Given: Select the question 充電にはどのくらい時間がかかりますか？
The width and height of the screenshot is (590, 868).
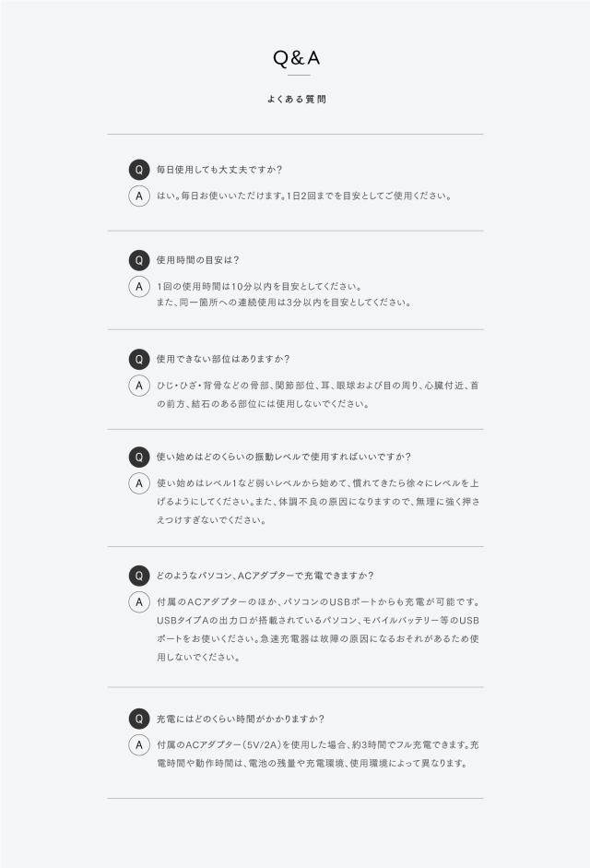Looking at the screenshot, I should click(241, 719).
